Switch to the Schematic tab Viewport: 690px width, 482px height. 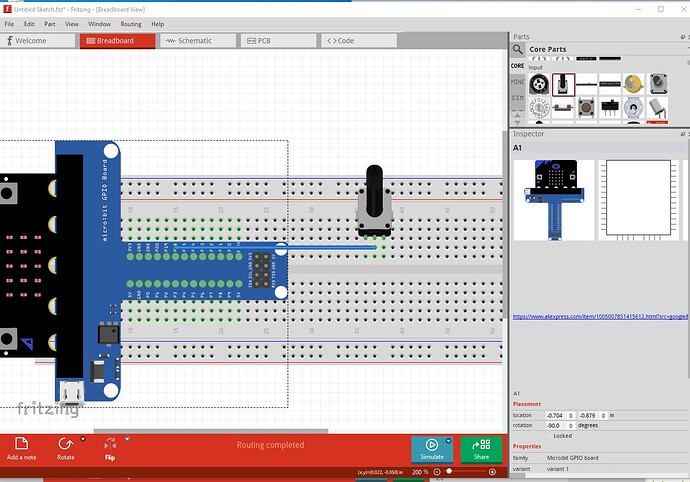click(198, 41)
